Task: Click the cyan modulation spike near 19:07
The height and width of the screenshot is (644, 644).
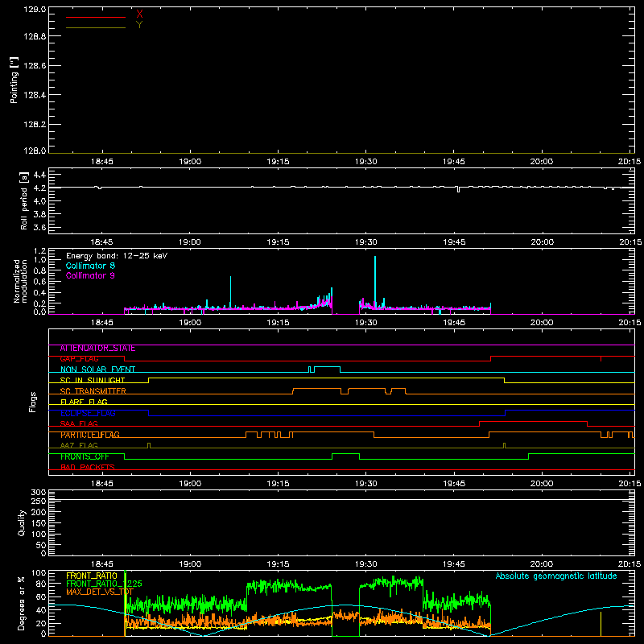Action: coord(230,291)
